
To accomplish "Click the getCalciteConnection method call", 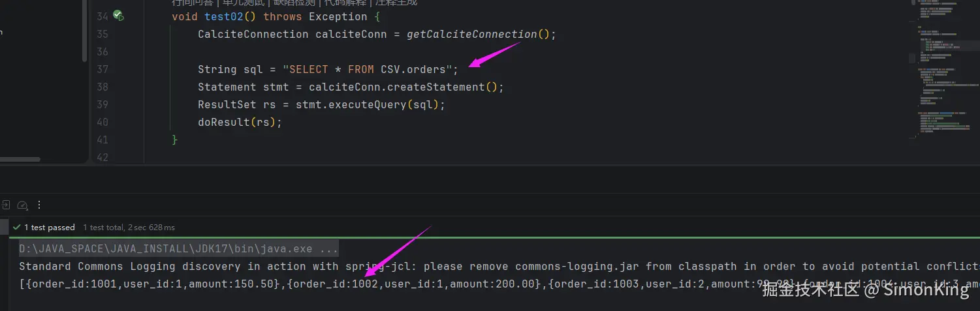I will [x=471, y=35].
